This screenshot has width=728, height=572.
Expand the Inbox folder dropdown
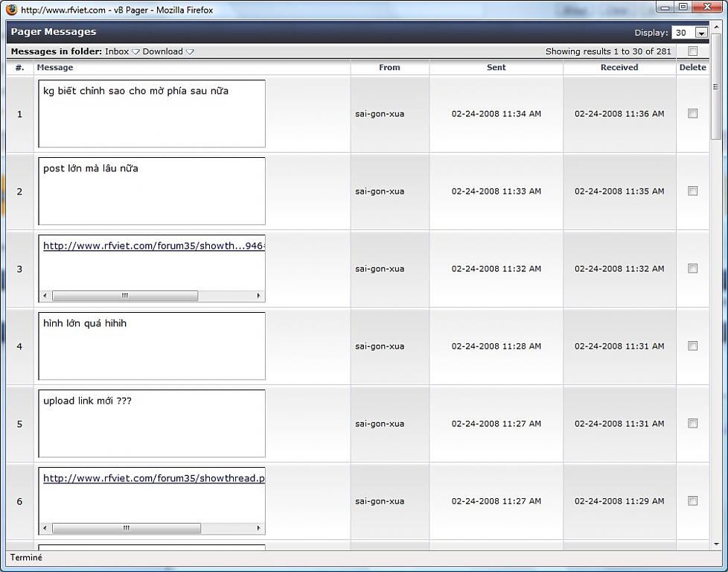tap(135, 52)
